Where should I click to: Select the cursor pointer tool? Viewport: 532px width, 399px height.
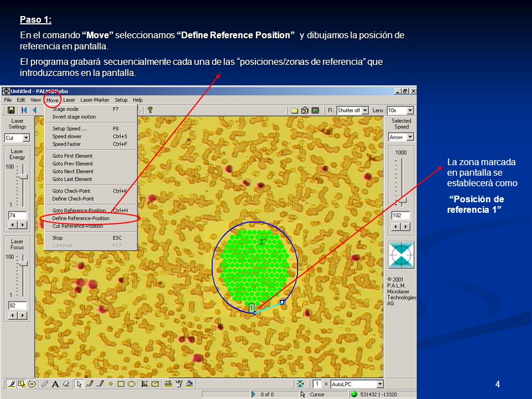coord(79,384)
